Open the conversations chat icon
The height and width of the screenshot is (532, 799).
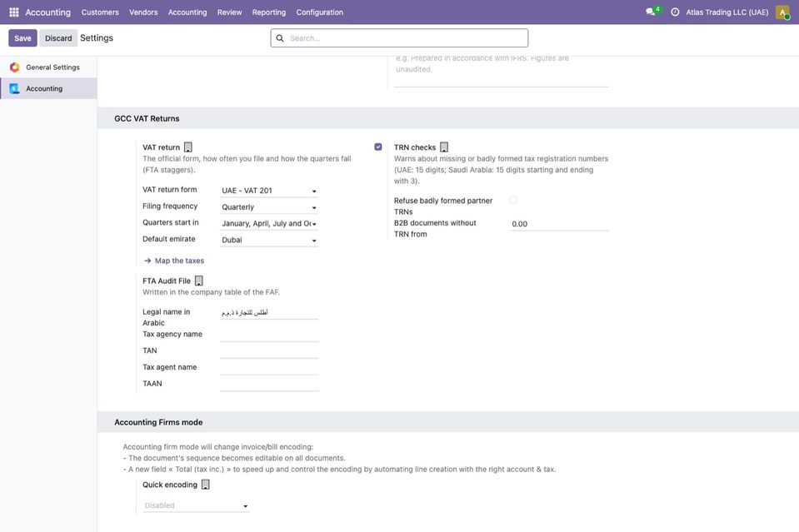(x=650, y=12)
